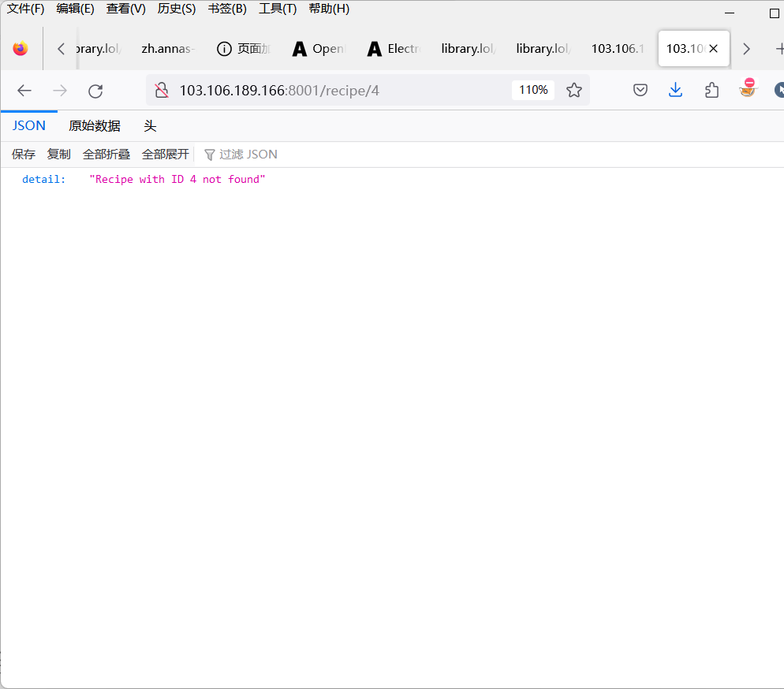Switch to the 103.106.1 tab
Viewport: 784px width, 689px height.
(x=618, y=48)
